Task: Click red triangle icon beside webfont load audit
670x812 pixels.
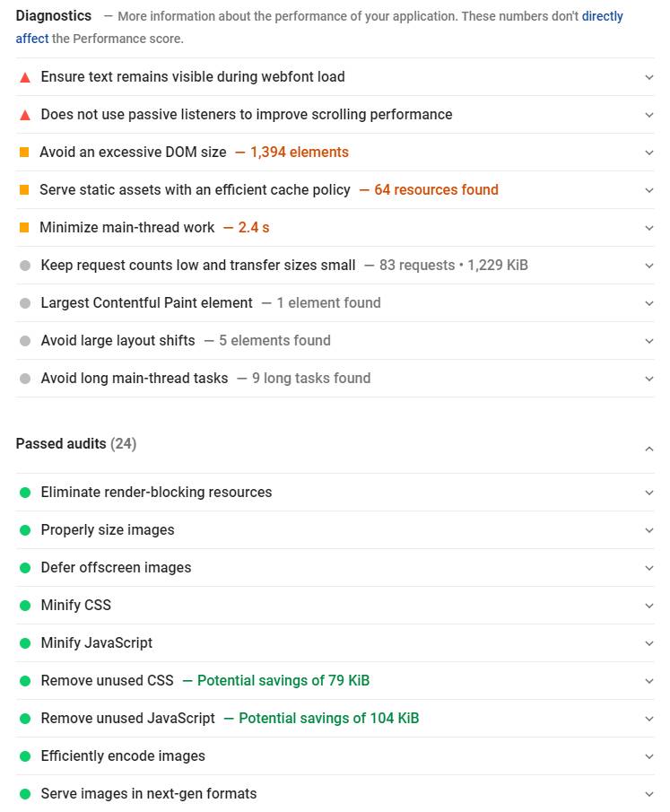Action: point(25,78)
